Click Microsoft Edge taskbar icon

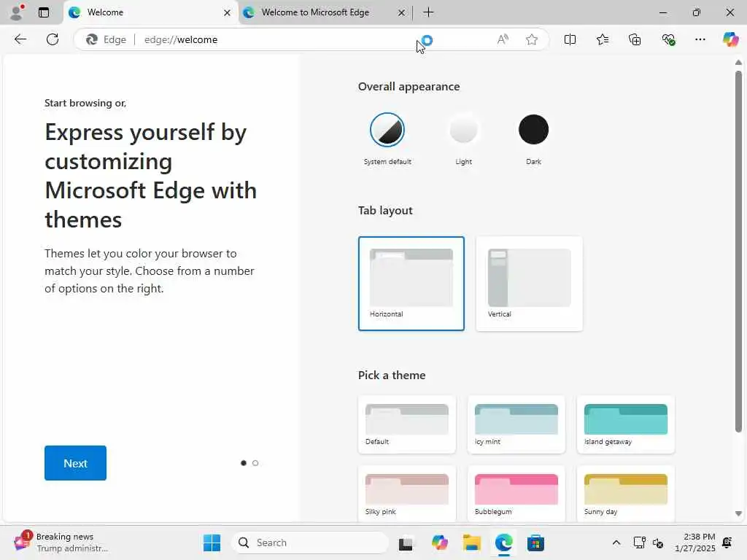[x=503, y=542]
